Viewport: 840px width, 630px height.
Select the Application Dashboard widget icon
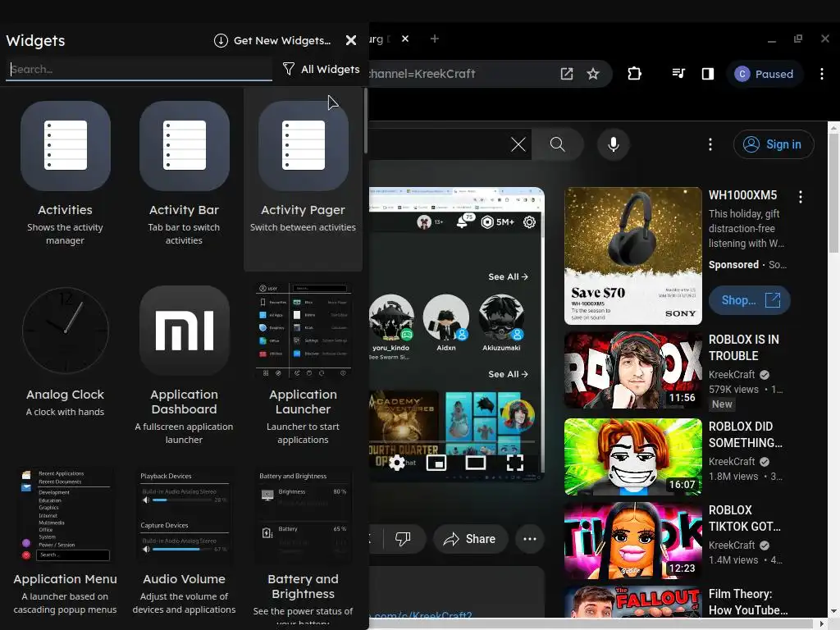pyautogui.click(x=185, y=330)
